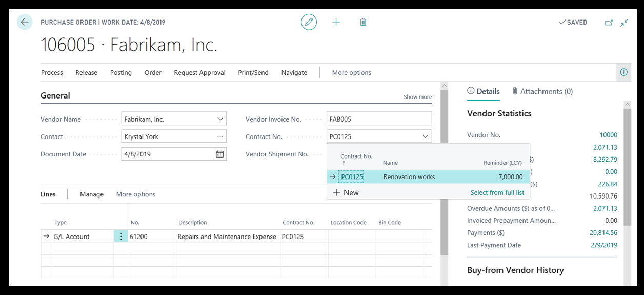
Task: Click New in contract dropdown
Action: (346, 192)
